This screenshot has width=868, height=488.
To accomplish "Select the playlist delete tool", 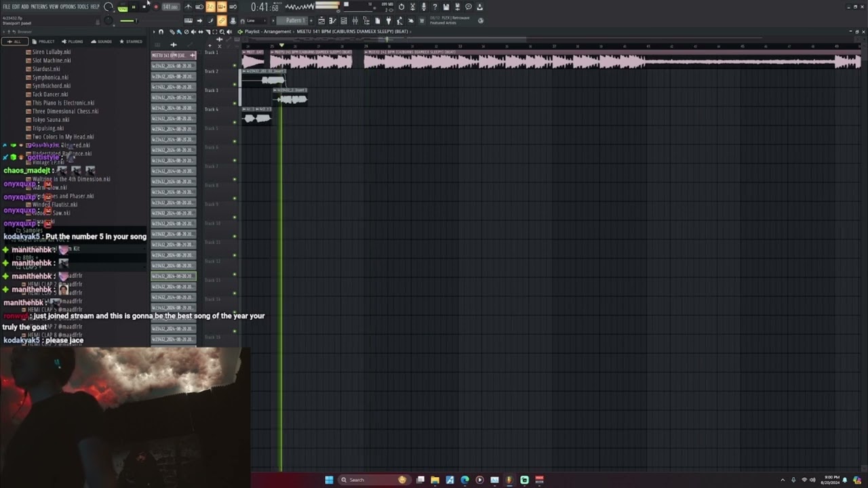I will 186,32.
